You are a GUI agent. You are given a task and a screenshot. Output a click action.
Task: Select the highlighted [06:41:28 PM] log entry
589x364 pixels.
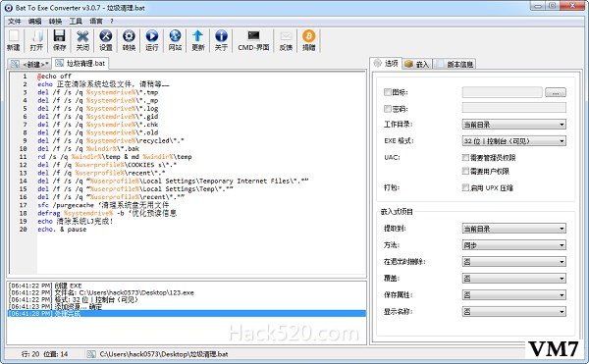point(187,313)
